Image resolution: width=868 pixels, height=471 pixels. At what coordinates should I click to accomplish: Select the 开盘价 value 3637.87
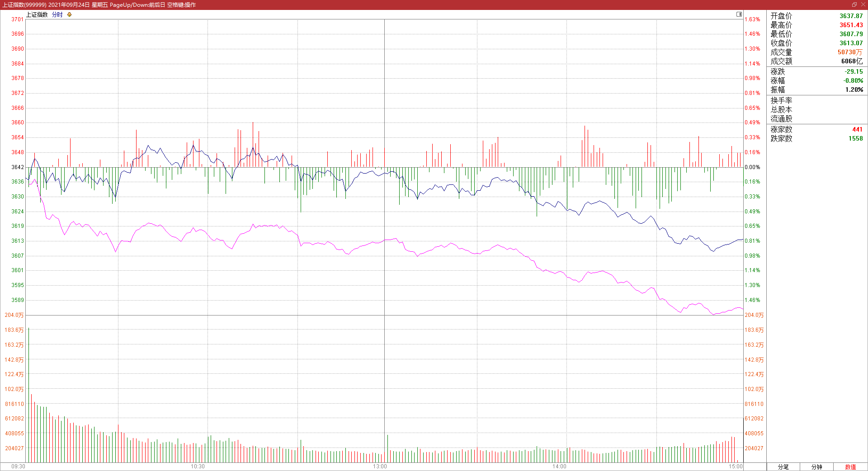(851, 16)
